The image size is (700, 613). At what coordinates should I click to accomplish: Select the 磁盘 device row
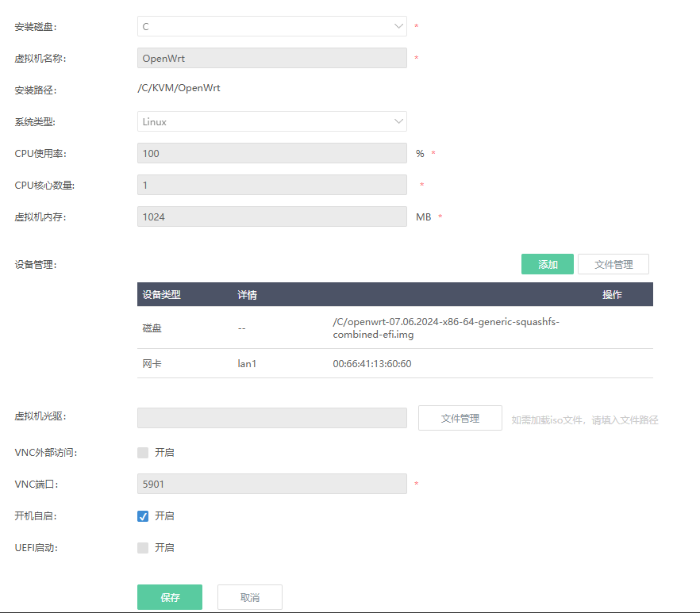152,328
